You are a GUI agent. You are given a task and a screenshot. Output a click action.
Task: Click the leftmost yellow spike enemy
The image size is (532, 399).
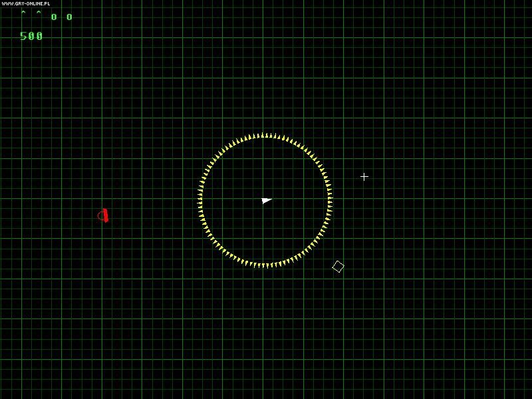click(x=199, y=199)
